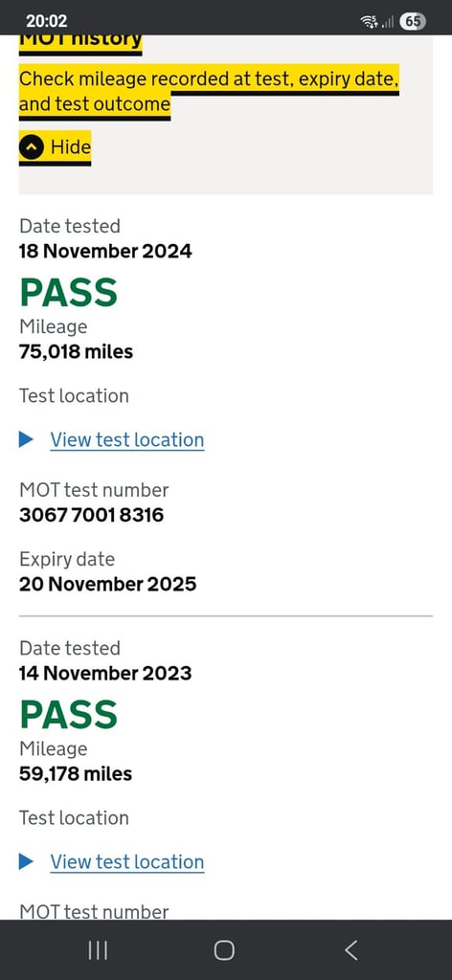
Task: Click the highlighted MOT history heading
Action: (x=80, y=42)
